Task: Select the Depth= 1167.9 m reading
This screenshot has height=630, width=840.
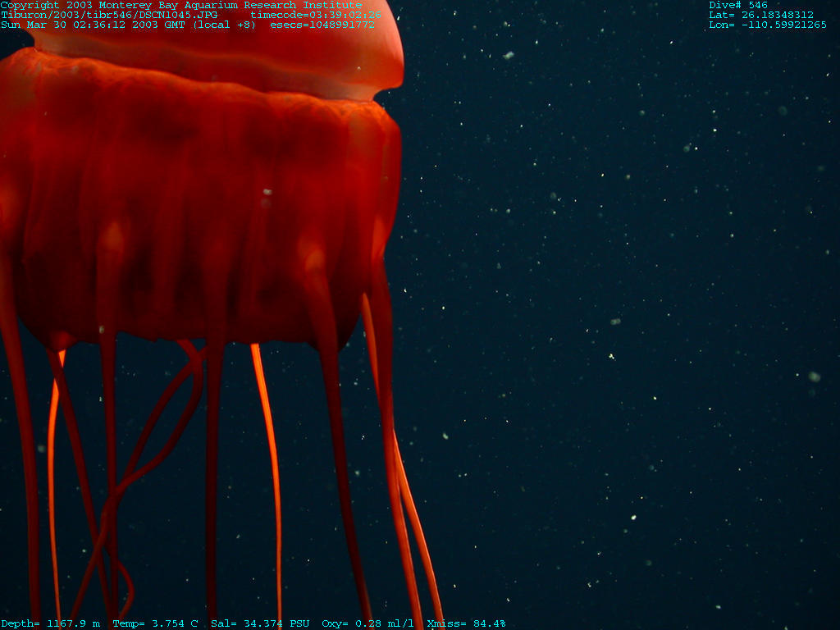Action: [50, 623]
